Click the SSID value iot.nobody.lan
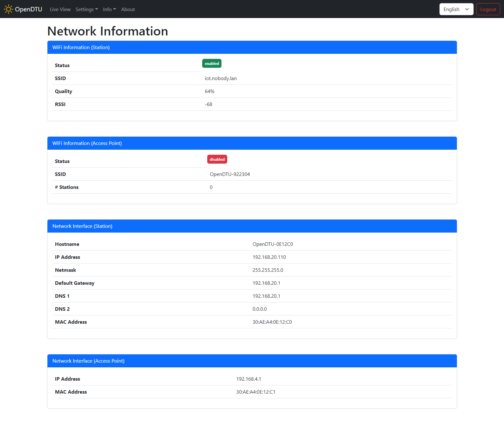 [x=221, y=78]
